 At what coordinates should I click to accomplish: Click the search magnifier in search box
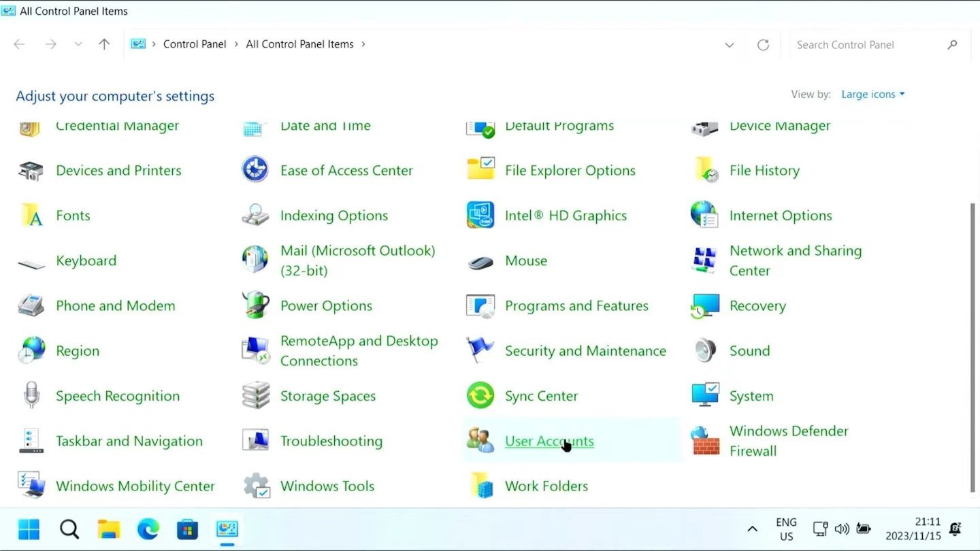[952, 45]
